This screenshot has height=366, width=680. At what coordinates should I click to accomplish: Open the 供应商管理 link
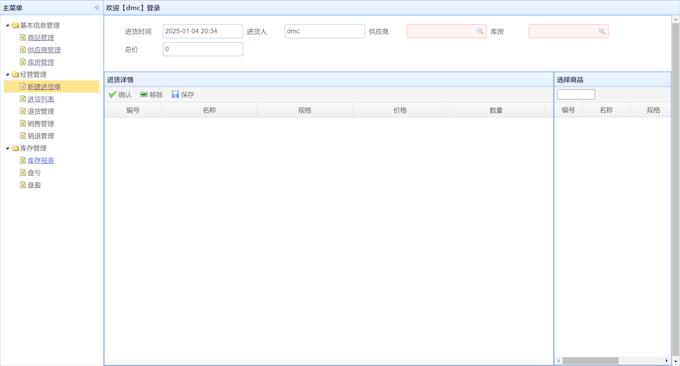tap(44, 50)
